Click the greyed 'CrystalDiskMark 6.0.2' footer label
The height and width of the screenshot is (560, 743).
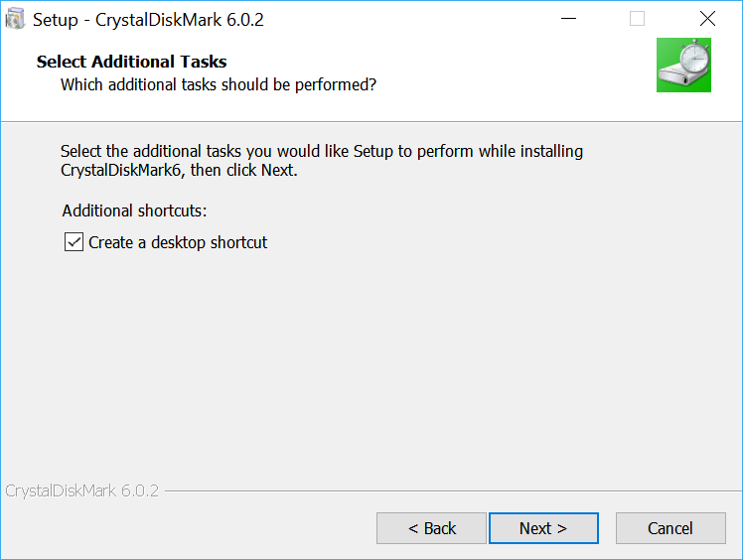point(82,490)
